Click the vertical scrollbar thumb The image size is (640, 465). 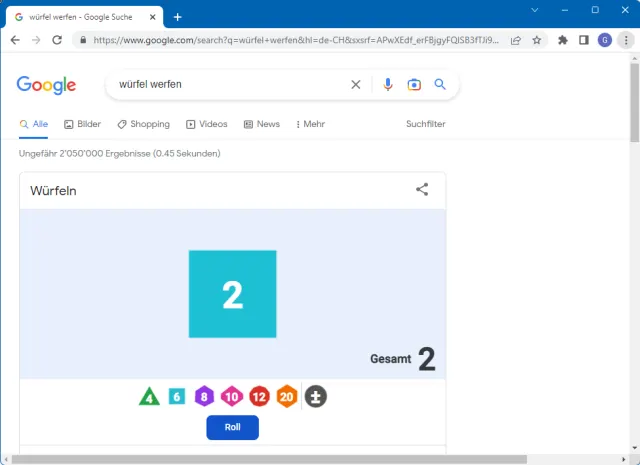pyautogui.click(x=634, y=102)
